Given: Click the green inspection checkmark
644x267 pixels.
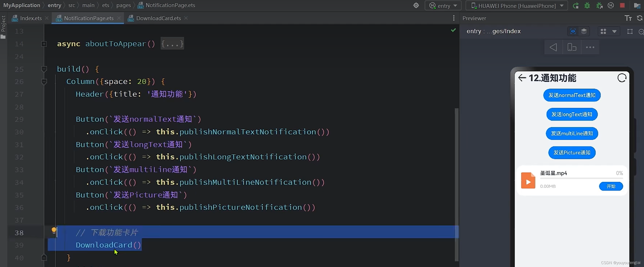Looking at the screenshot, I should pyautogui.click(x=453, y=30).
